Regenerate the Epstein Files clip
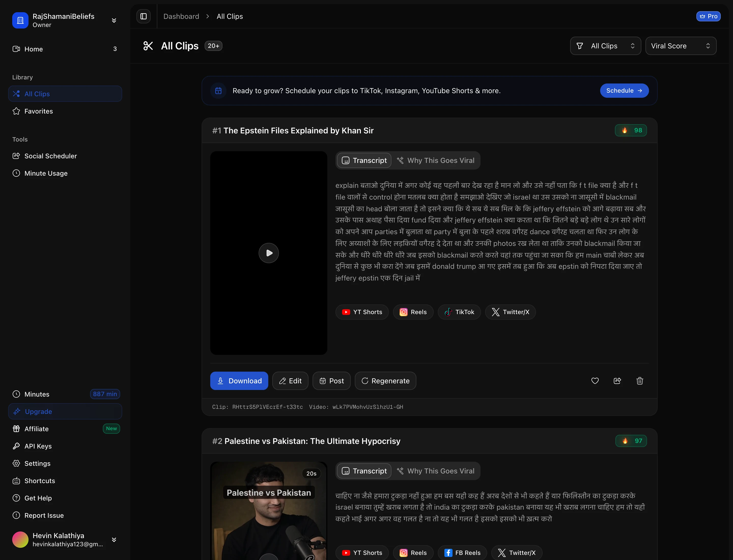Screen dimensions: 733x560 click(385, 381)
